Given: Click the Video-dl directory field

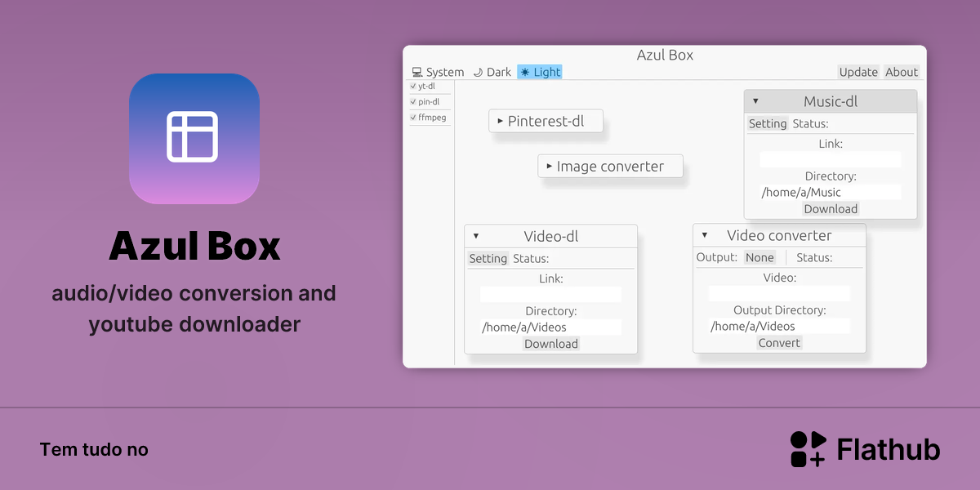Looking at the screenshot, I should [x=551, y=327].
